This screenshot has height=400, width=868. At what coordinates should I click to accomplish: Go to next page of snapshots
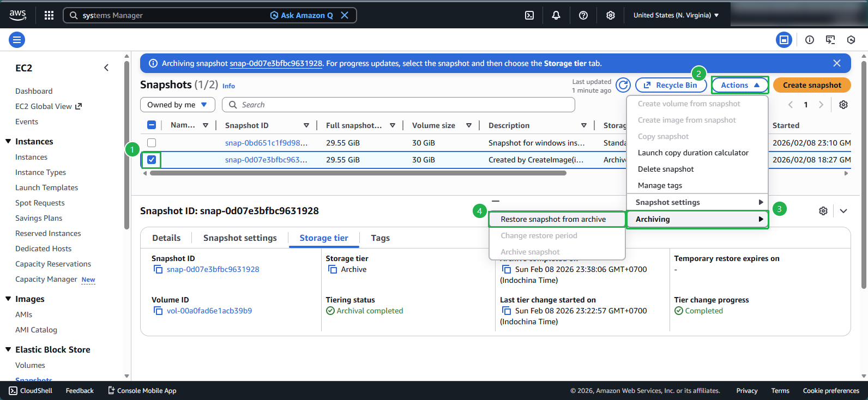pyautogui.click(x=821, y=105)
